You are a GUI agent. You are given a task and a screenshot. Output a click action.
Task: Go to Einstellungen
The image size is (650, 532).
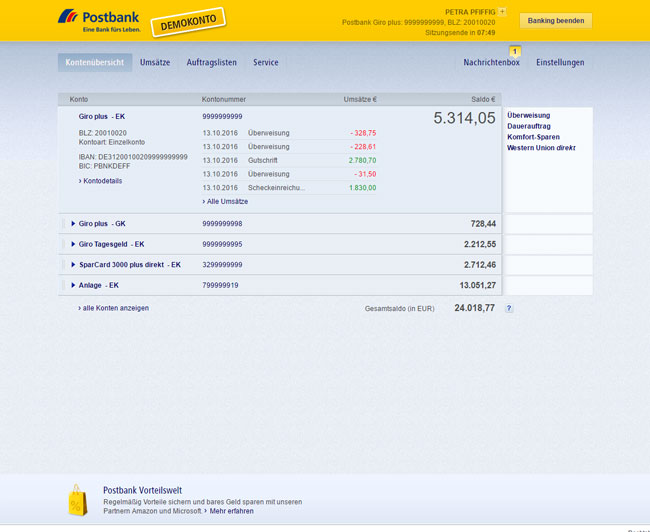(560, 62)
